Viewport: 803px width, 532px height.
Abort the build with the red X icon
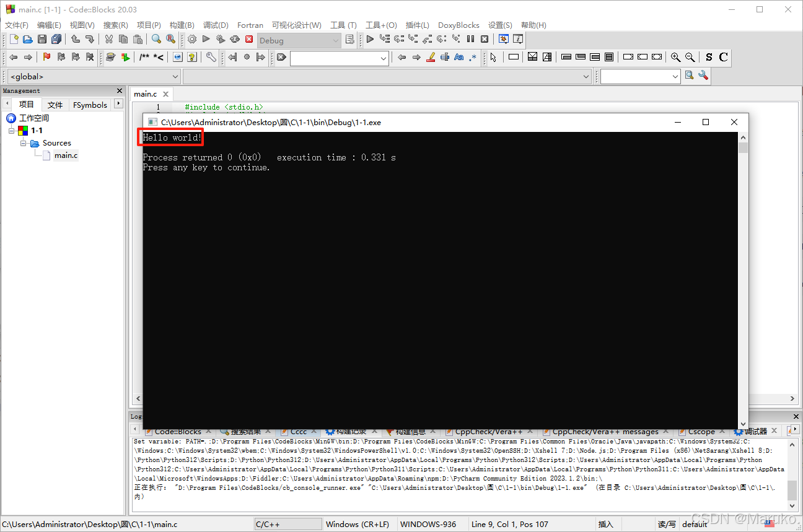(248, 38)
